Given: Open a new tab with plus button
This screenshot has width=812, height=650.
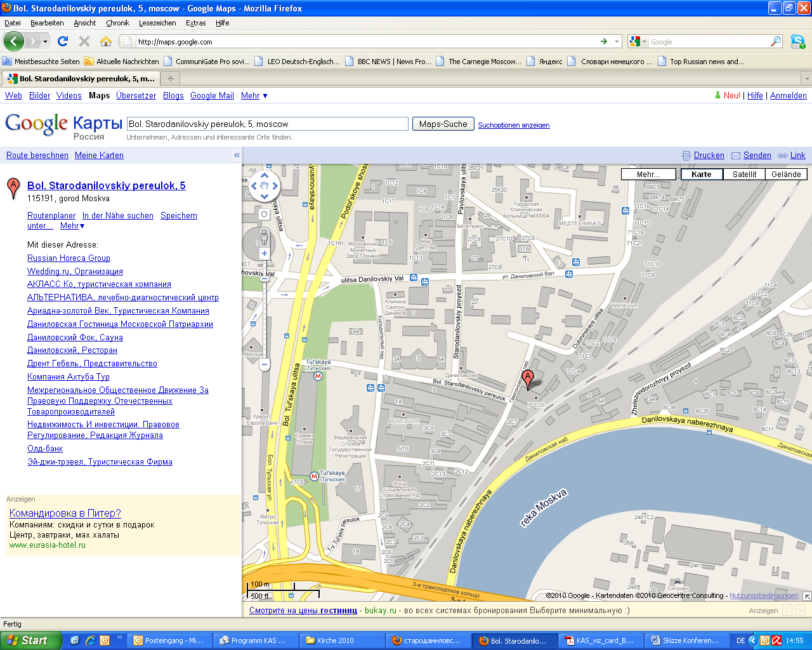Looking at the screenshot, I should [x=170, y=79].
